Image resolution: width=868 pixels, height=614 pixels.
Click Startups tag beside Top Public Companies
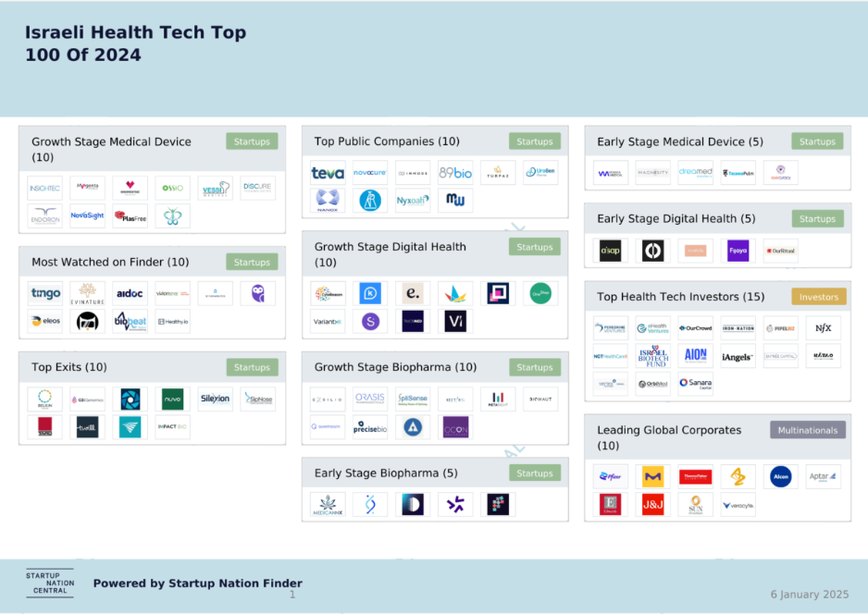tap(534, 141)
